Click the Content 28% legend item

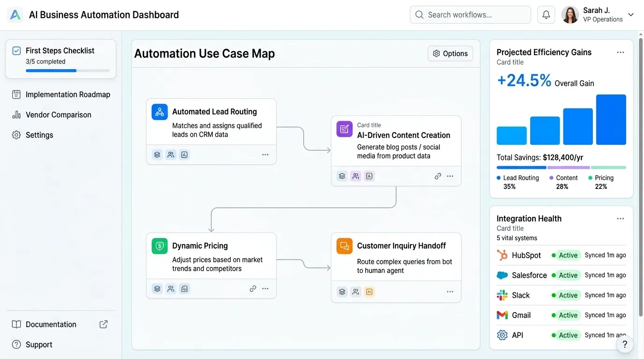(x=563, y=182)
